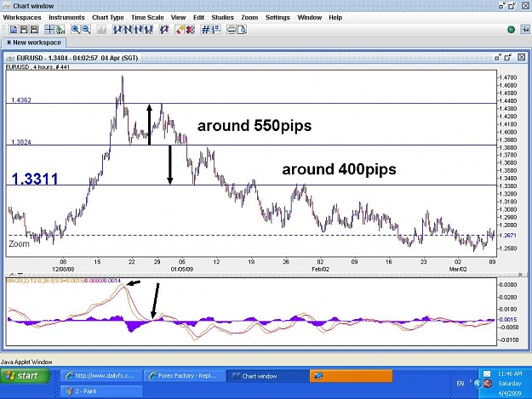Switch to Forex Factory taskbar item

[185, 376]
